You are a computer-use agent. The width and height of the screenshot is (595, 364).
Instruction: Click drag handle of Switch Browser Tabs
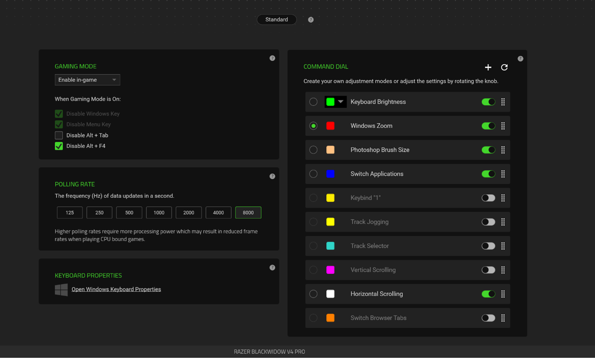pyautogui.click(x=503, y=318)
